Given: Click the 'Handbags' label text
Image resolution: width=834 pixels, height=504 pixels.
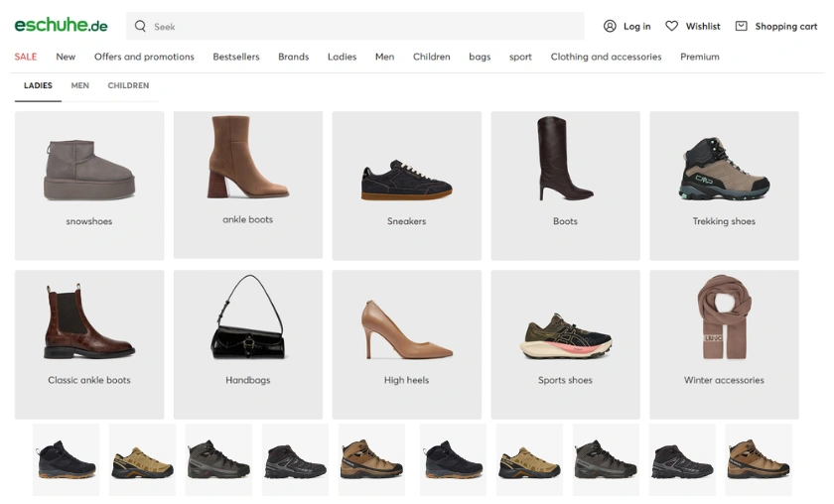Looking at the screenshot, I should pyautogui.click(x=248, y=380).
